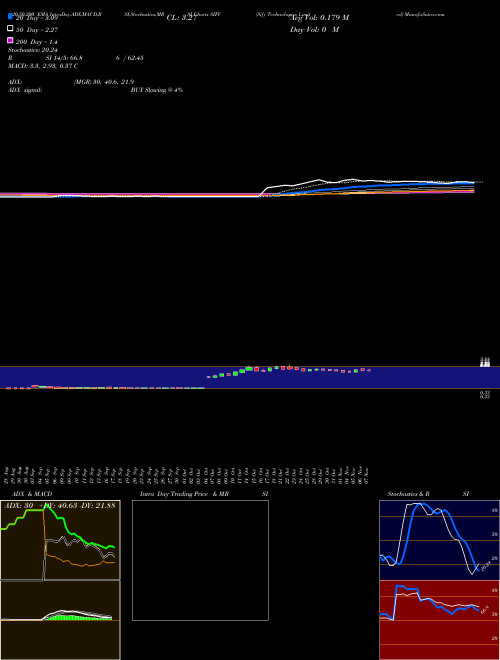Screen dimensions: 500x660
Task: Click the 'Avg Vol: 0.179 M' value
Action: click(319, 18)
